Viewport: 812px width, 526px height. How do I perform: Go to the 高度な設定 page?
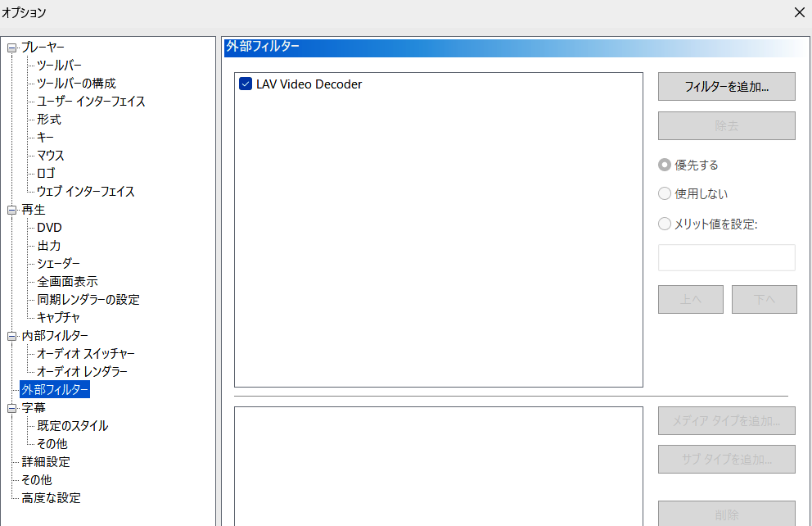(x=51, y=498)
